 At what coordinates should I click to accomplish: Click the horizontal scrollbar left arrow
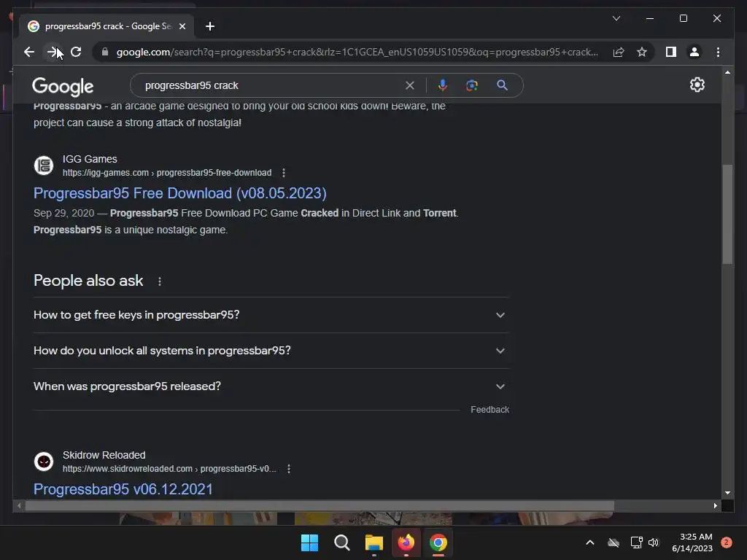click(19, 506)
